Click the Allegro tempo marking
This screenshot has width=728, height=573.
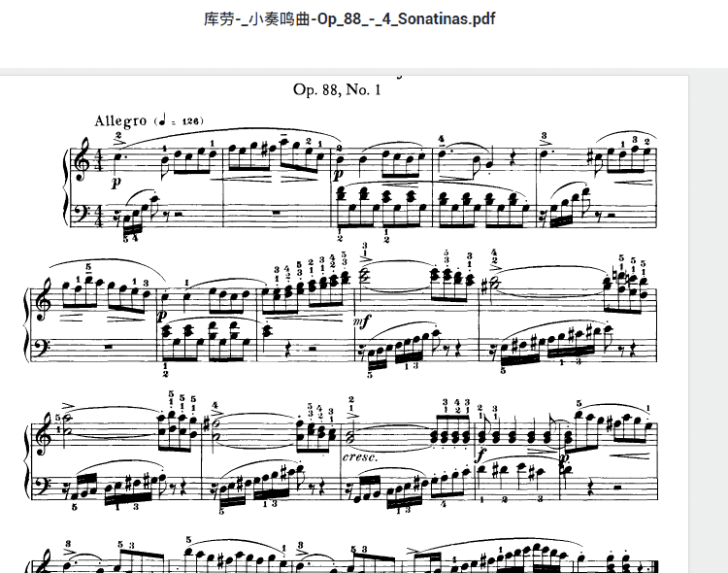pyautogui.click(x=119, y=121)
